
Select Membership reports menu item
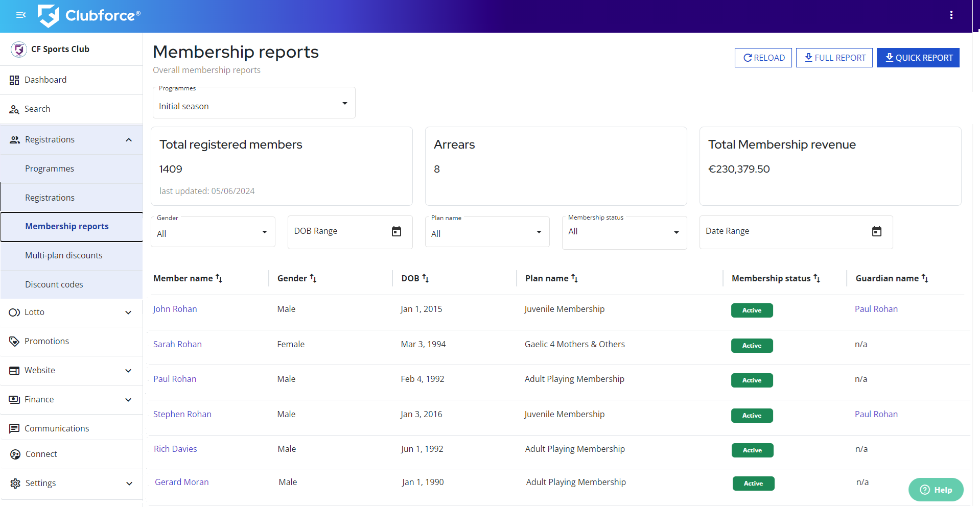point(72,227)
